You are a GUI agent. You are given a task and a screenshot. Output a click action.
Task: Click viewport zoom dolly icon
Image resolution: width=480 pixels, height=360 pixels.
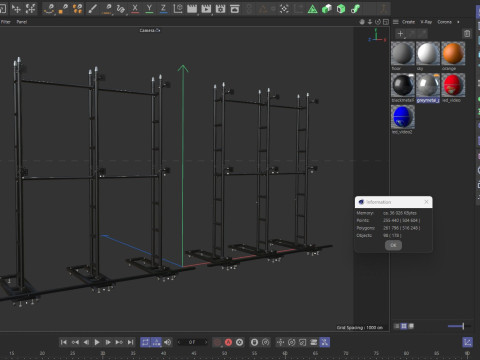(x=370, y=22)
